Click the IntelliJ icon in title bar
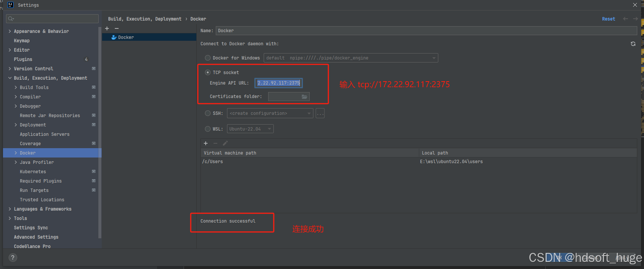644x269 pixels. 10,5
